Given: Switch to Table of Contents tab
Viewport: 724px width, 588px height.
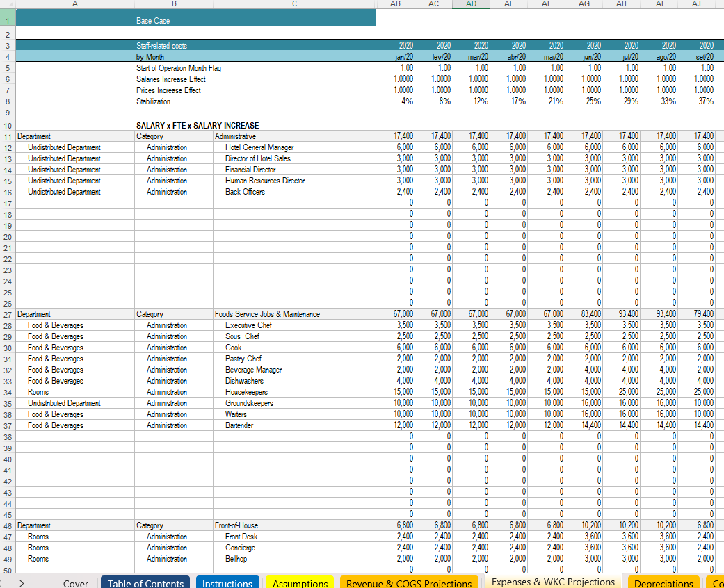Looking at the screenshot, I should (x=145, y=583).
